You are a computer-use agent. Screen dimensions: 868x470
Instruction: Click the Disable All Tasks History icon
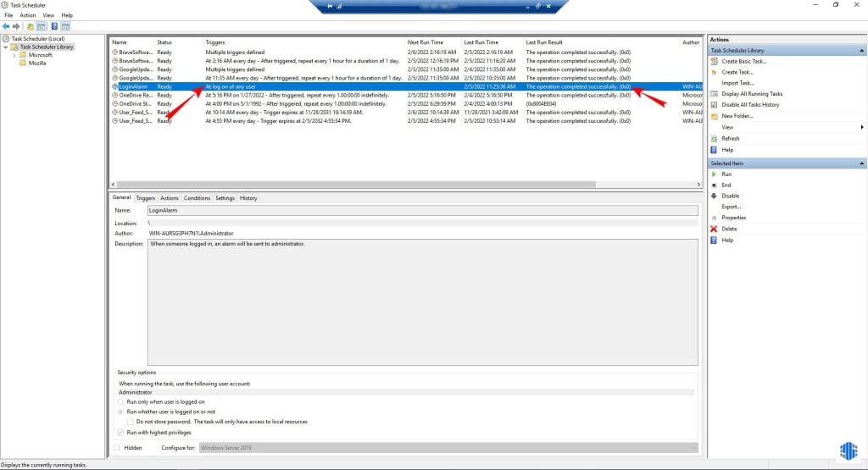pyautogui.click(x=714, y=104)
